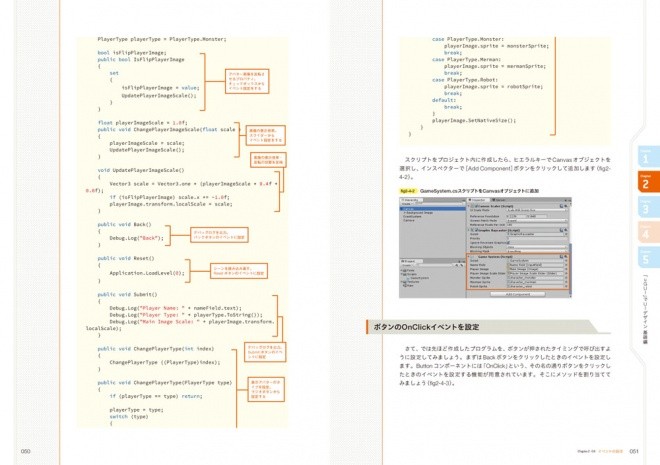Image resolution: width=660 pixels, height=465 pixels.
Task: Open the Blocking Mask dropdown
Action: [537, 251]
